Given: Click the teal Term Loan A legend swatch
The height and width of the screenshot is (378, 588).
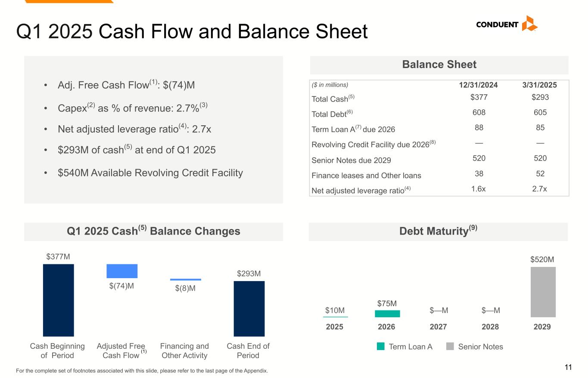Looking at the screenshot, I should tap(380, 347).
